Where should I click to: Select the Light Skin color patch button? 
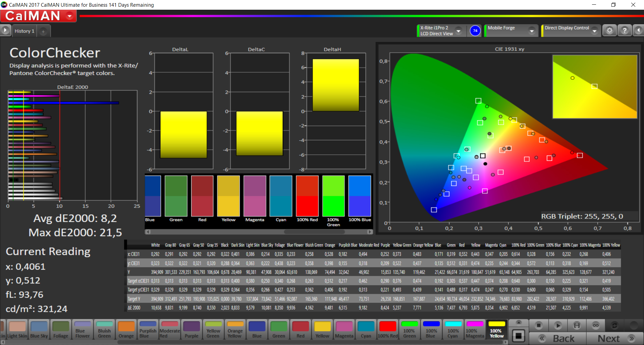point(17,330)
